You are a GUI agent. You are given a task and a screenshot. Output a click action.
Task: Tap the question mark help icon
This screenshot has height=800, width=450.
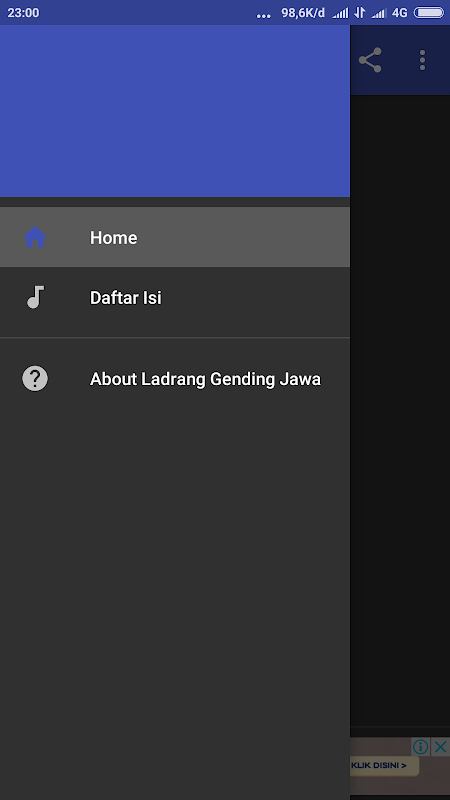35,379
